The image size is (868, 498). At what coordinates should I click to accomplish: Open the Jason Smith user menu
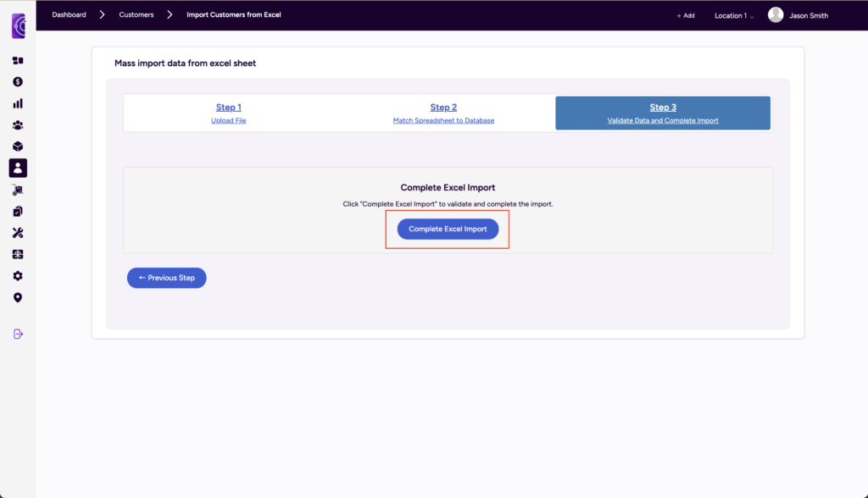click(798, 15)
